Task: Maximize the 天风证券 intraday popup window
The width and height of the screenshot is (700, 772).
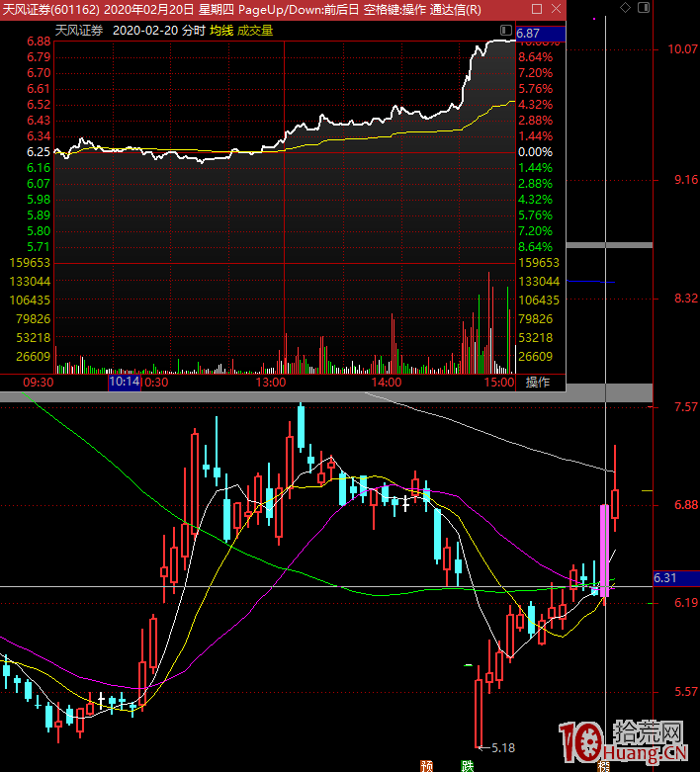Action: [537, 9]
